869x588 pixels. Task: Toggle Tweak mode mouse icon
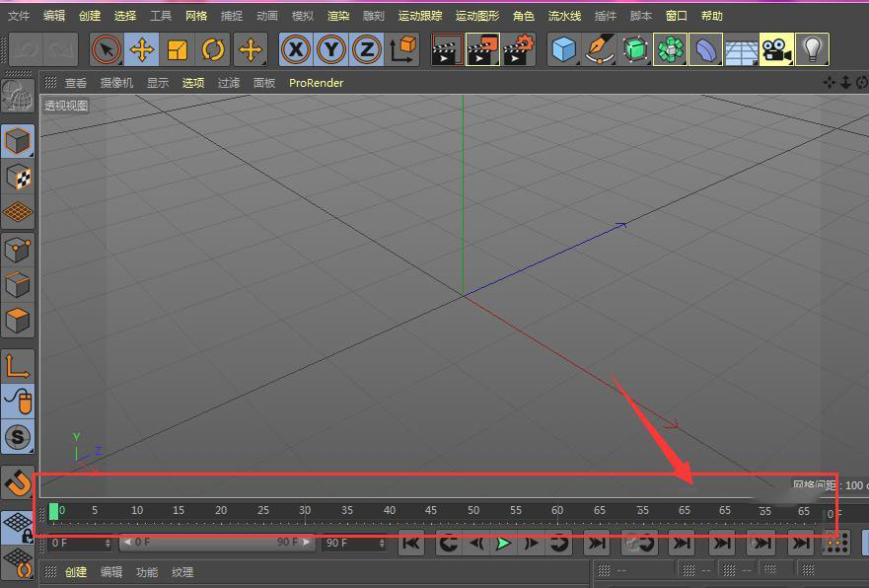pyautogui.click(x=17, y=402)
